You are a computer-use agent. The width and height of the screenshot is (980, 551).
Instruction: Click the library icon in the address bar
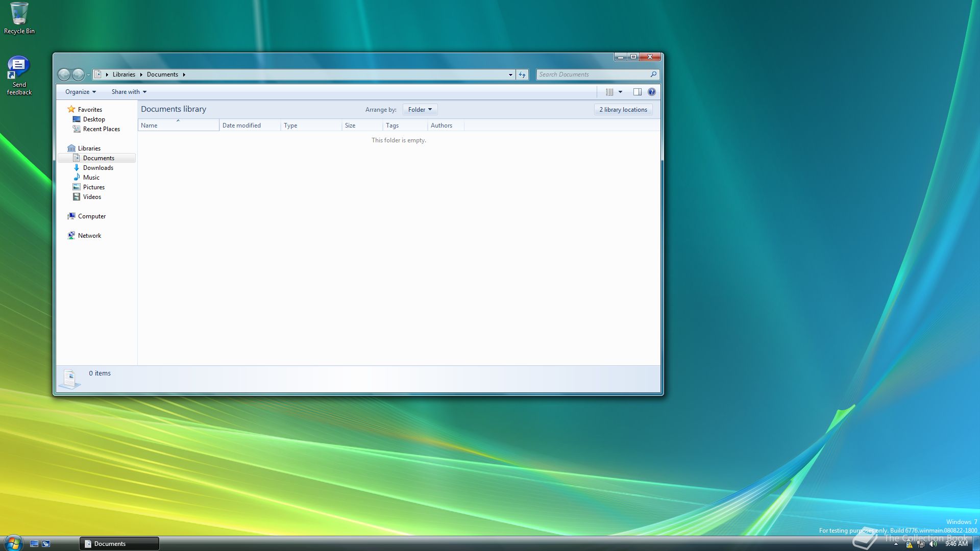[98, 74]
